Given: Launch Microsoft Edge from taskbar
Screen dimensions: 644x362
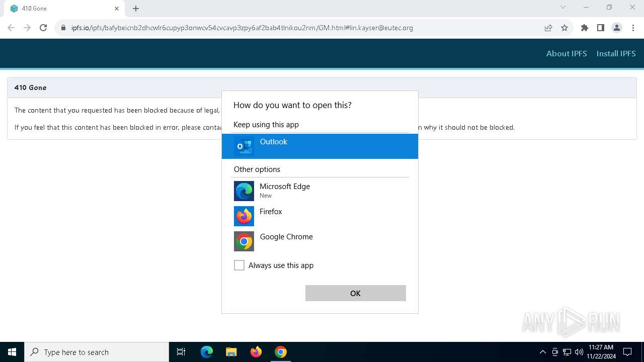Looking at the screenshot, I should pyautogui.click(x=207, y=352).
